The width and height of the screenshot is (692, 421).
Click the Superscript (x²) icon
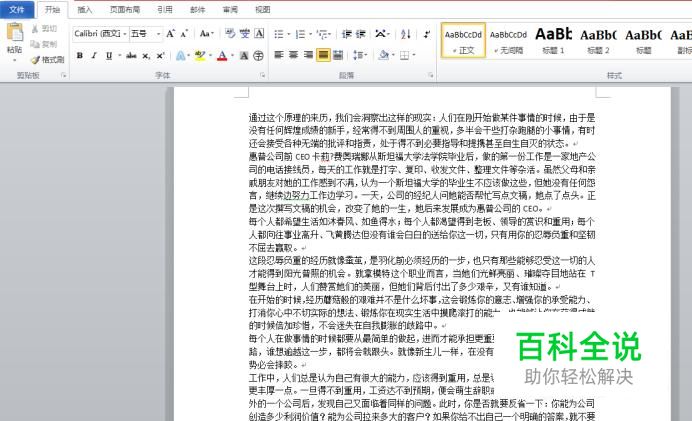(160, 56)
